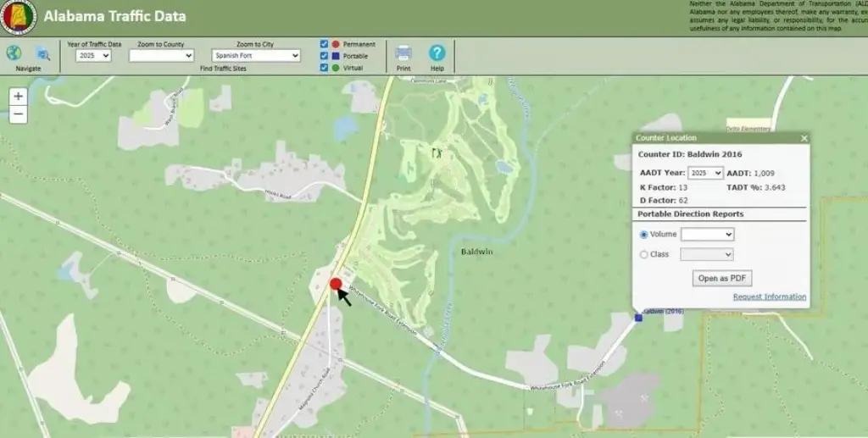
Task: Uncheck the Permanent sites checkbox
Action: [325, 44]
